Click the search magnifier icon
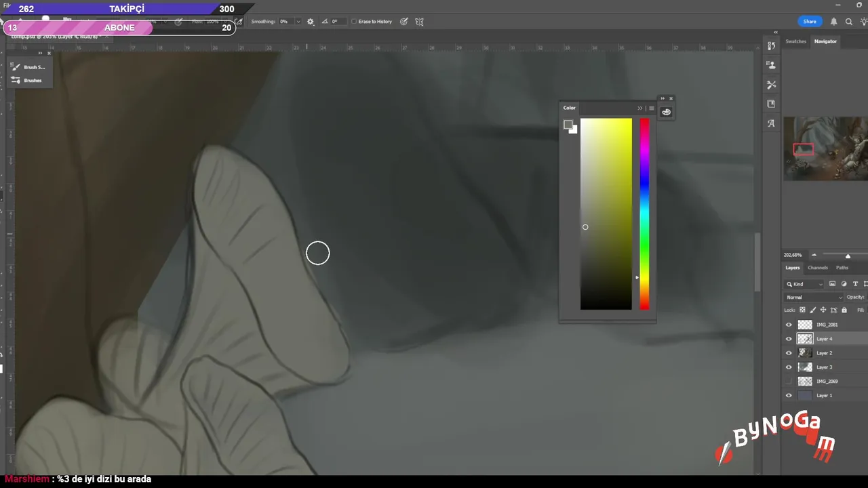Image resolution: width=868 pixels, height=488 pixels. pyautogui.click(x=848, y=22)
